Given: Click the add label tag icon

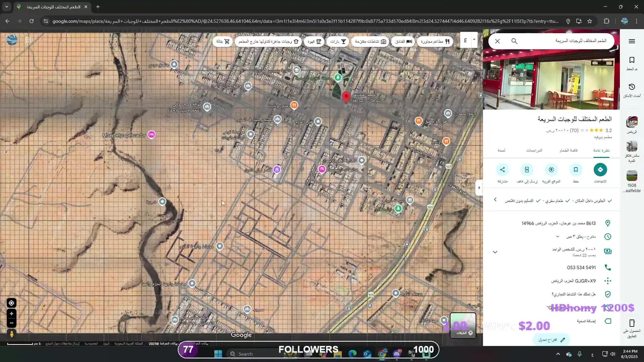Looking at the screenshot, I should pyautogui.click(x=608, y=321).
